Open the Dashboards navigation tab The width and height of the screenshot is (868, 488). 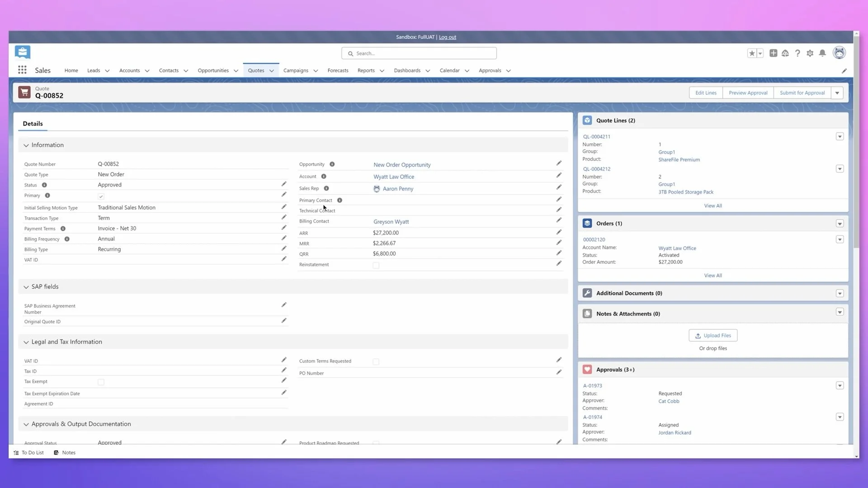click(x=407, y=70)
